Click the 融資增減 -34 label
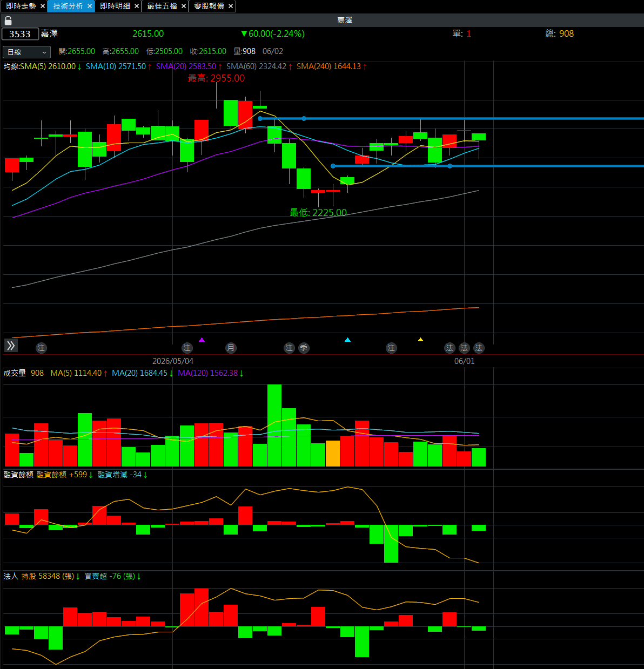644x669 pixels. [123, 475]
